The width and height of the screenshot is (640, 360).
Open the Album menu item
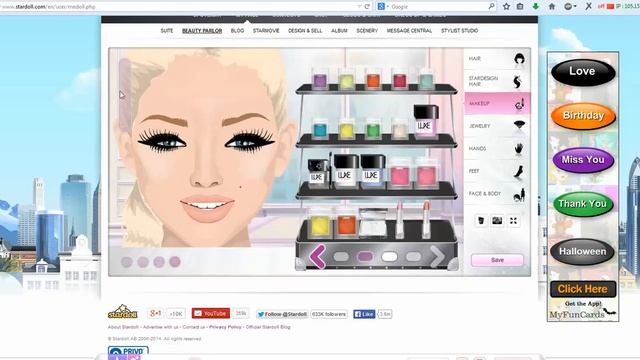(339, 31)
